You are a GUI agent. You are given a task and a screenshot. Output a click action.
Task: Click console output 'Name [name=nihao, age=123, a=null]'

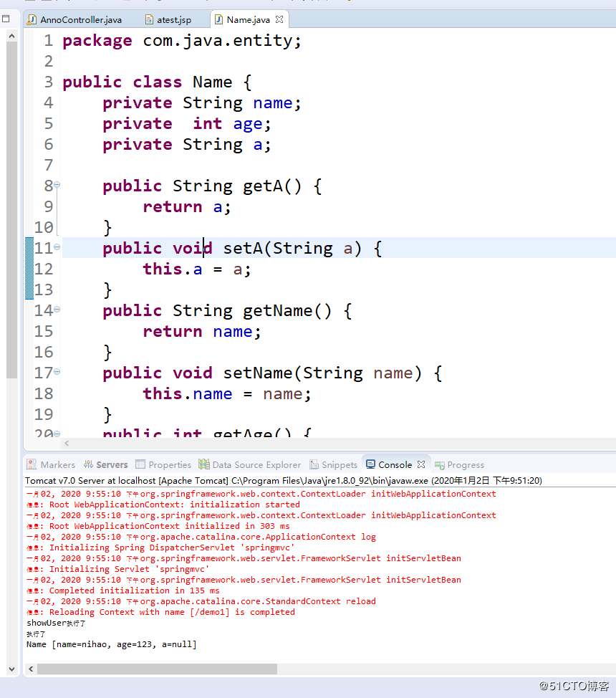point(111,644)
